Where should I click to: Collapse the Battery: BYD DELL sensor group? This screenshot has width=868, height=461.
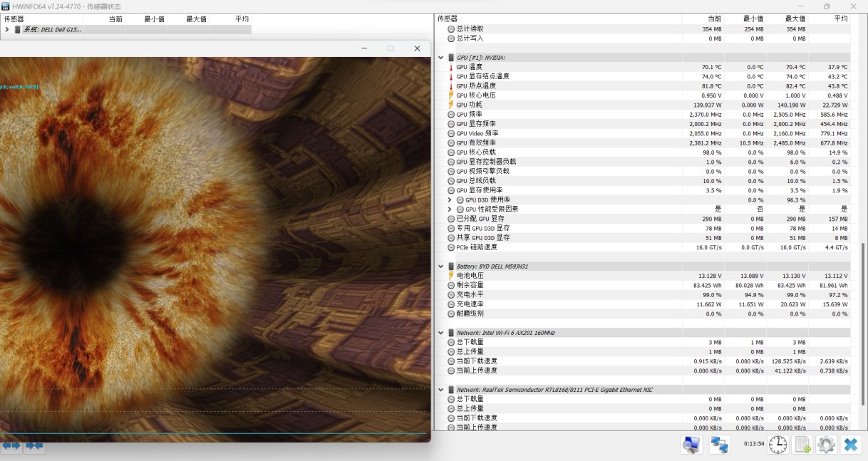pyautogui.click(x=442, y=266)
